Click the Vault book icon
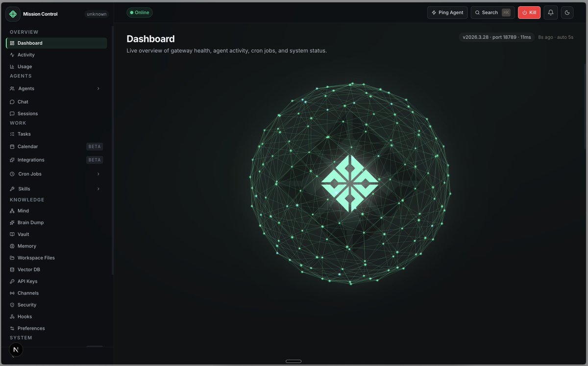This screenshot has width=588, height=366. [12, 234]
